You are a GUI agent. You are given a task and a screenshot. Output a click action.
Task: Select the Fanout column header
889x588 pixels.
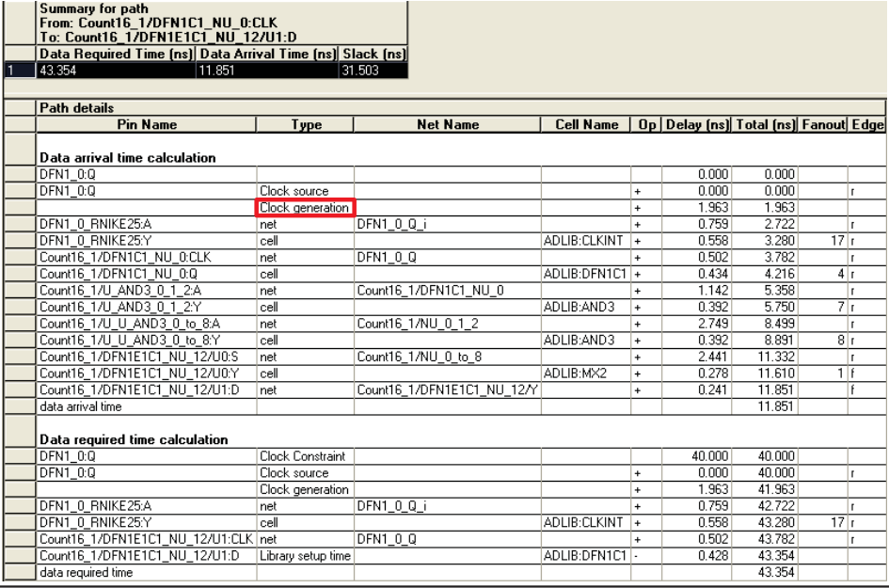click(x=823, y=124)
